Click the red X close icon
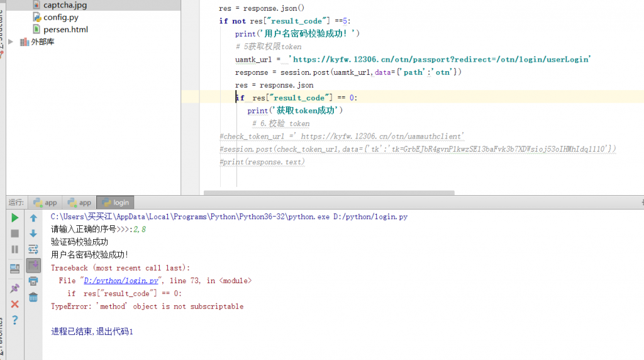The image size is (644, 360). (14, 304)
